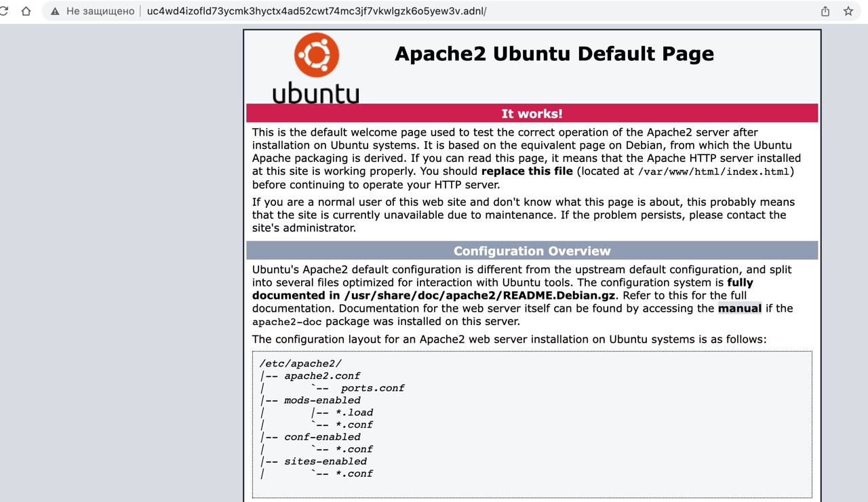Click the Ubuntu logo image
Viewport: 868px width, 502px height.
[316, 68]
